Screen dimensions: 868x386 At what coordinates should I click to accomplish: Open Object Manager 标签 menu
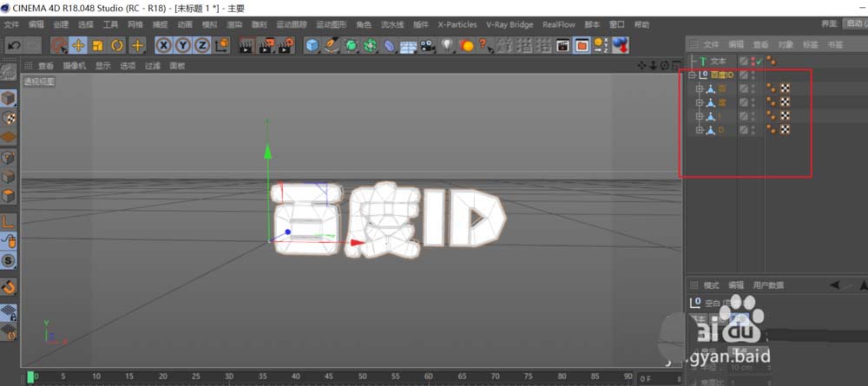(x=810, y=45)
